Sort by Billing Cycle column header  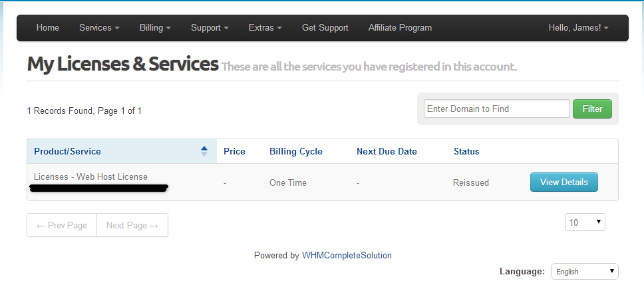(295, 151)
